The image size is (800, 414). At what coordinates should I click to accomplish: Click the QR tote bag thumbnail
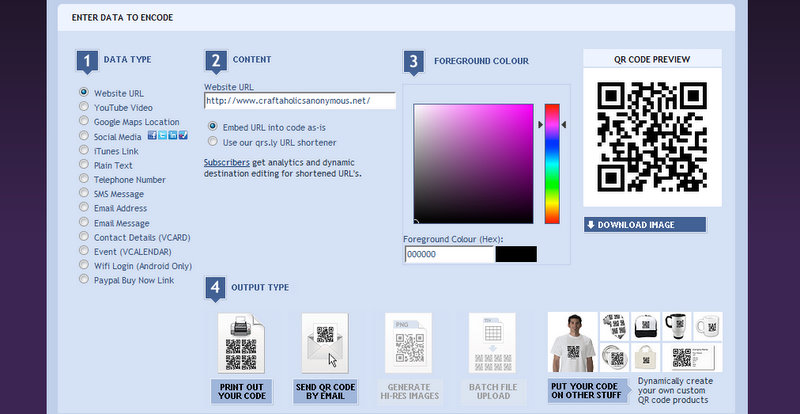click(645, 357)
